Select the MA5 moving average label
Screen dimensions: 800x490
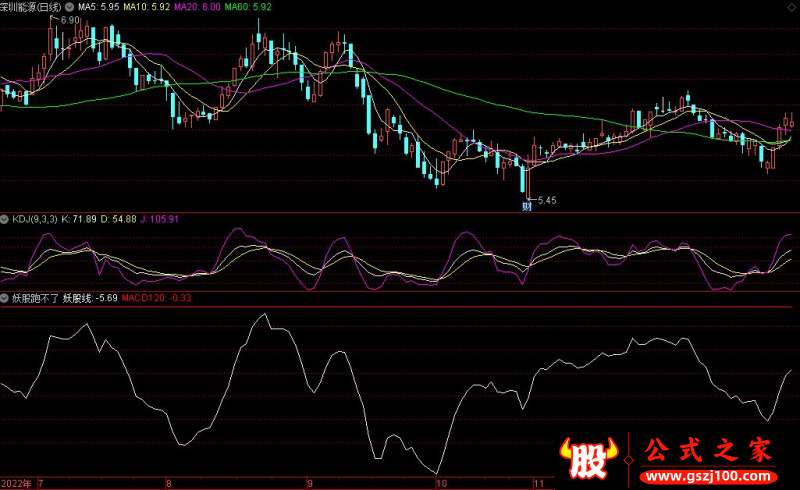coord(100,6)
